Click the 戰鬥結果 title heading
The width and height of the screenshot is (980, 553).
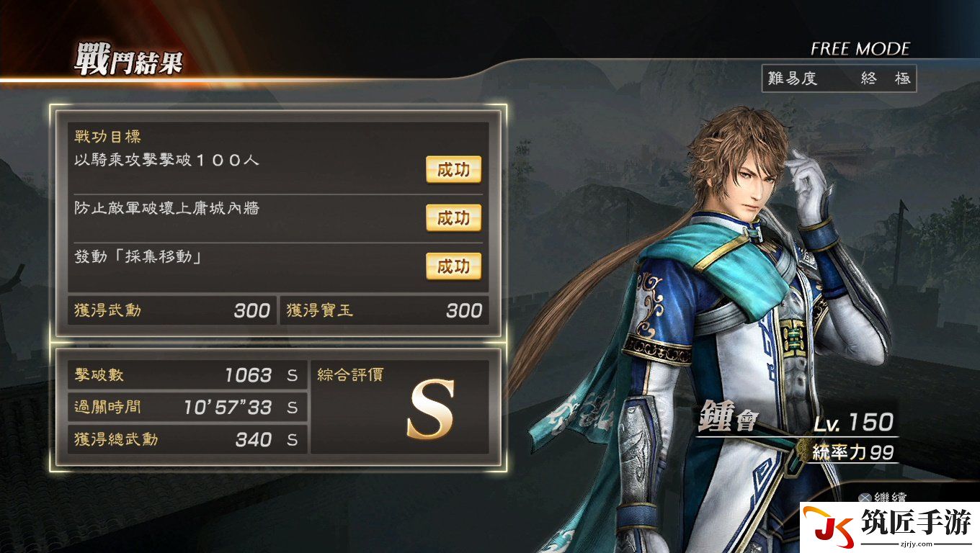tap(128, 59)
